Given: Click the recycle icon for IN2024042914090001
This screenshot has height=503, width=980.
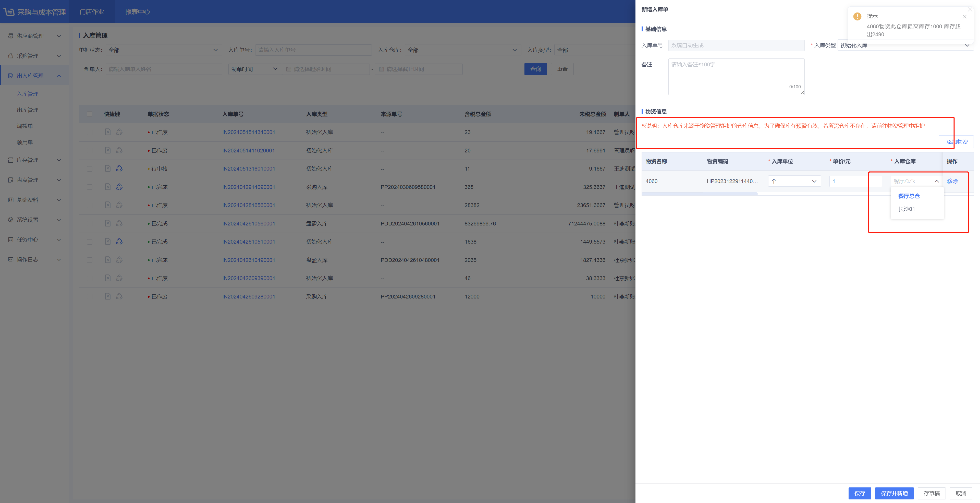Looking at the screenshot, I should click(x=119, y=187).
